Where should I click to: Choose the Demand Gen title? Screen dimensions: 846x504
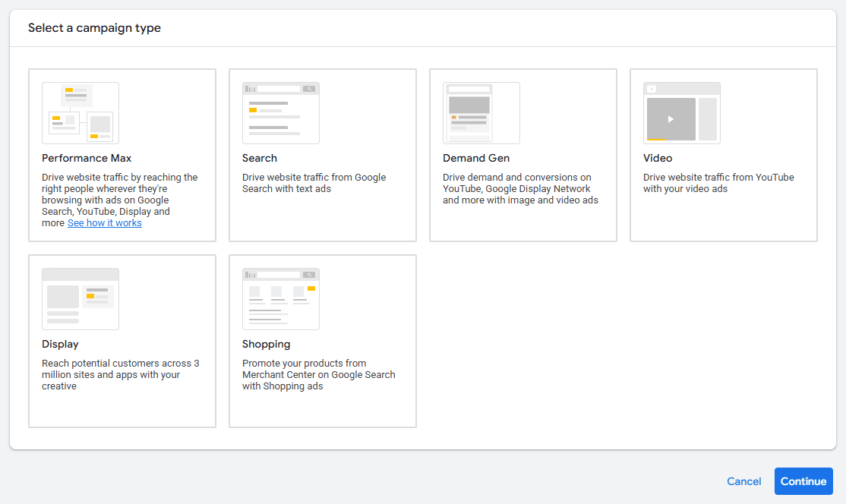[x=476, y=158]
